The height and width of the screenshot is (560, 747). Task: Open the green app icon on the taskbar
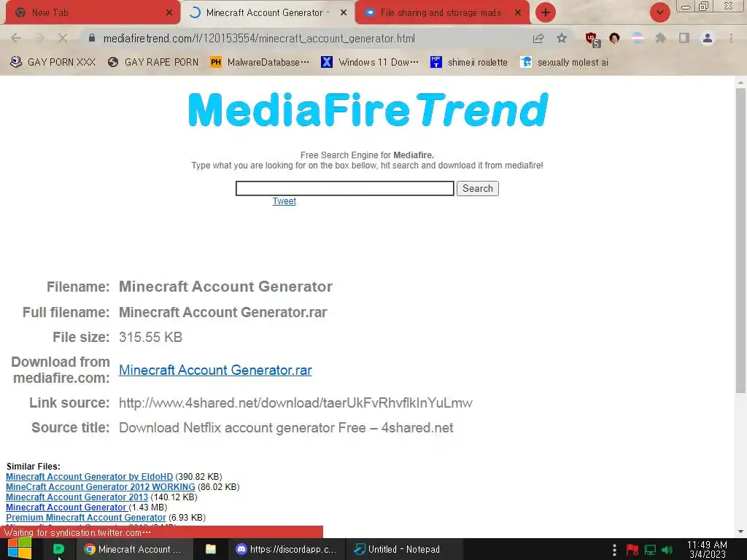pos(58,549)
